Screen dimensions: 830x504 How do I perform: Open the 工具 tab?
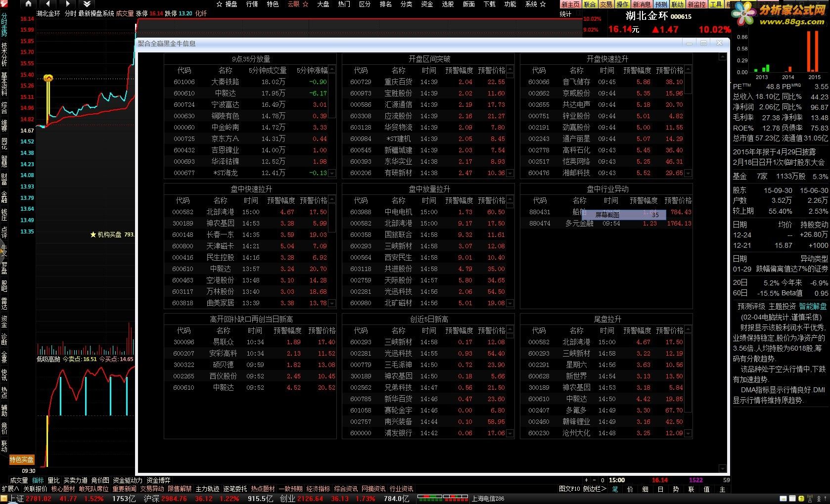[716, 4]
